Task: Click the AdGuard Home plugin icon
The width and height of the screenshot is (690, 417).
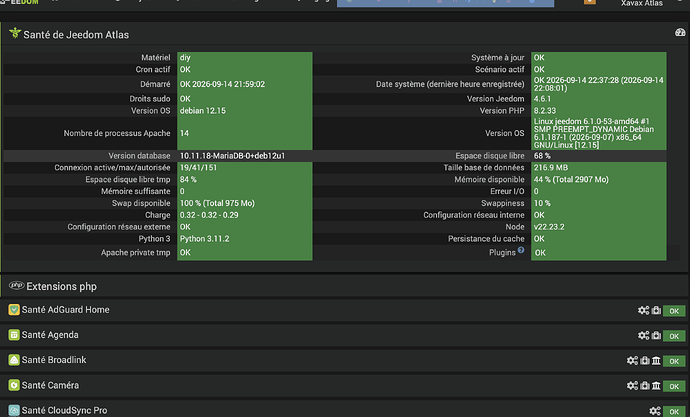Action: tap(14, 310)
